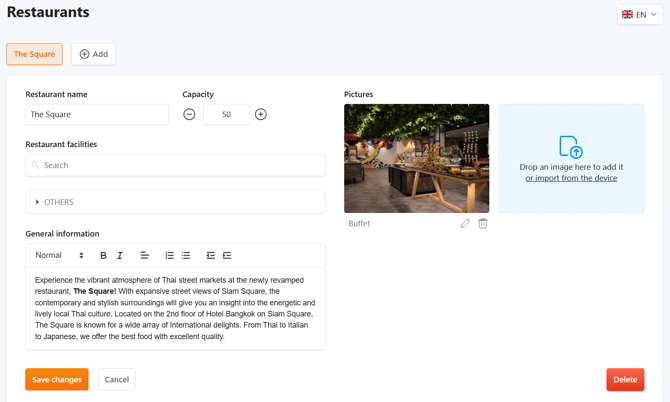670x402 pixels.
Task: Select The Square restaurant tab
Action: point(35,54)
